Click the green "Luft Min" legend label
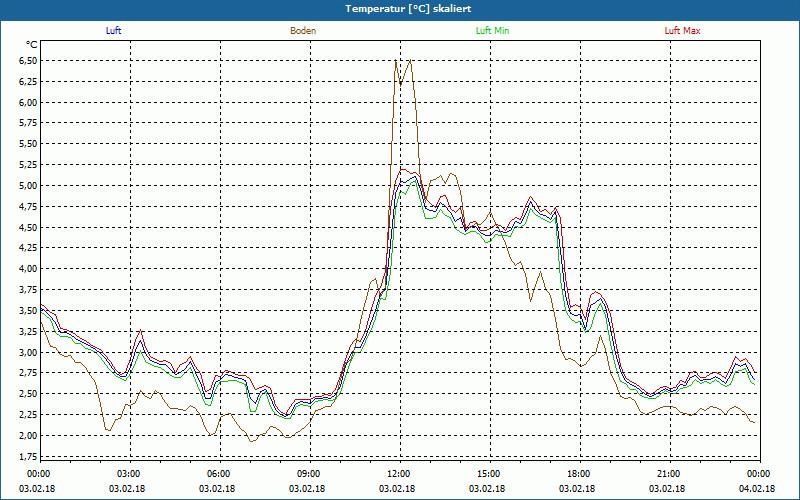Image resolution: width=800 pixels, height=500 pixels. 492,31
